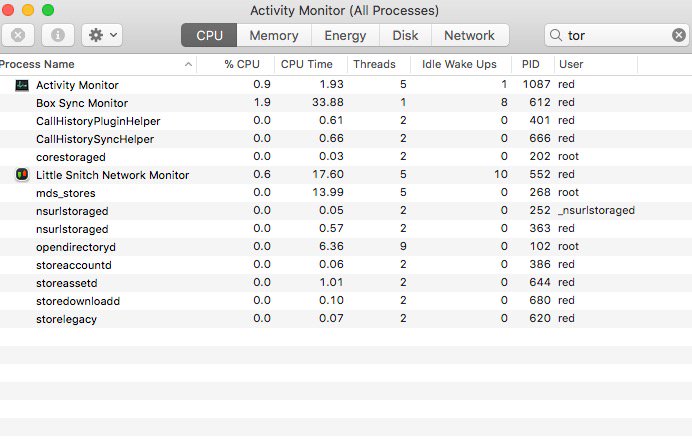Select the storeassetd process
692x440 pixels.
click(x=67, y=283)
